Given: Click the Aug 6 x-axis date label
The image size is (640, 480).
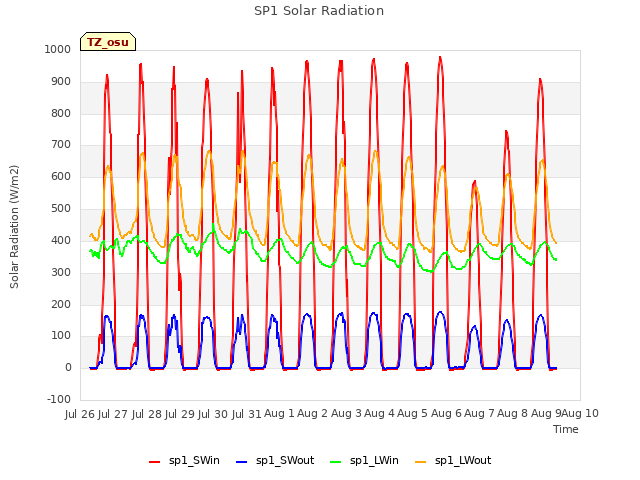Looking at the screenshot, I should (x=446, y=414).
